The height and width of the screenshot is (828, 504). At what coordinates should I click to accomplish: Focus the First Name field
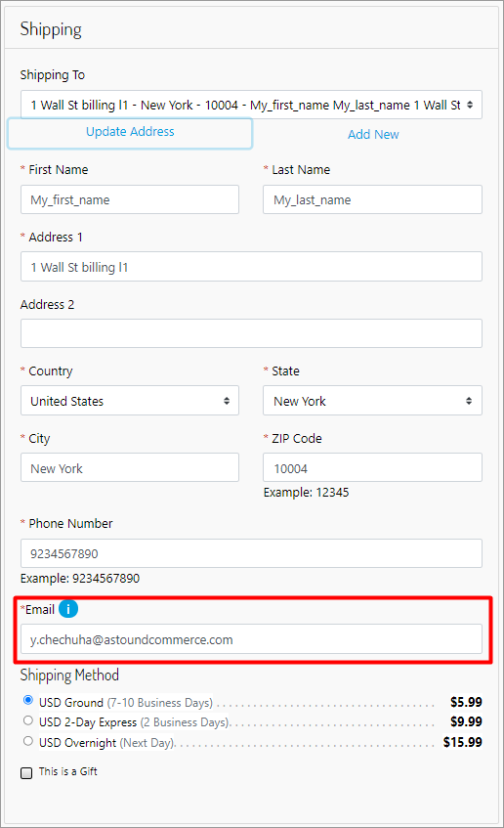[130, 199]
